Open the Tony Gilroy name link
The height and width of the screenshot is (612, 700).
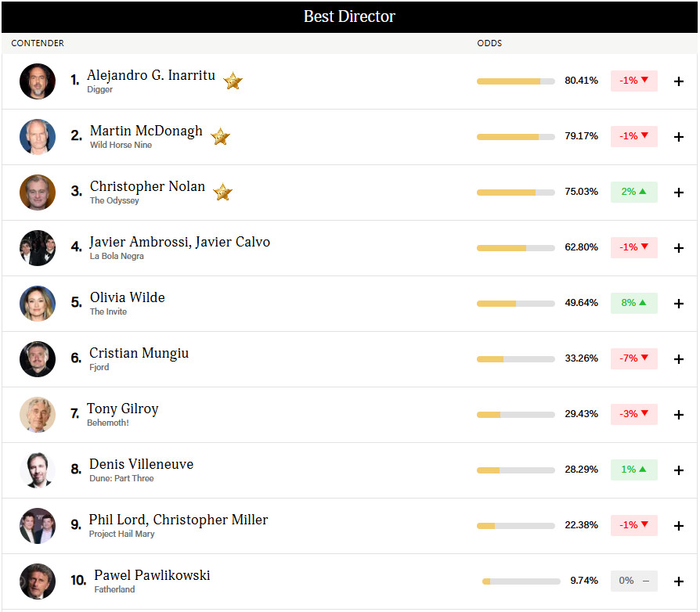pos(122,409)
